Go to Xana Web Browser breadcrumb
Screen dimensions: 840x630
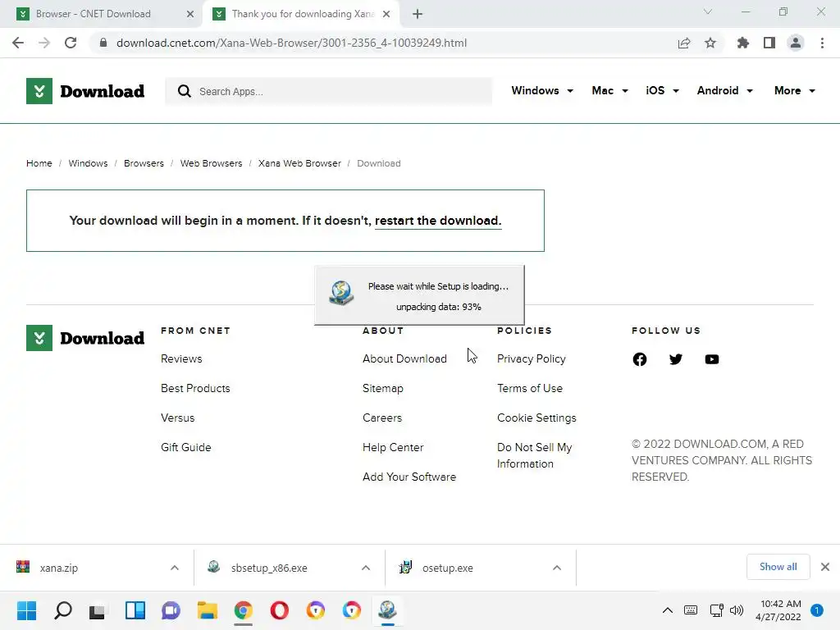299,163
